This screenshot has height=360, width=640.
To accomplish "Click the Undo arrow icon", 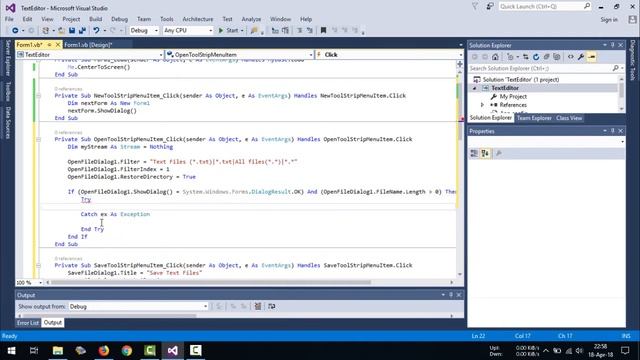I will pos(96,31).
